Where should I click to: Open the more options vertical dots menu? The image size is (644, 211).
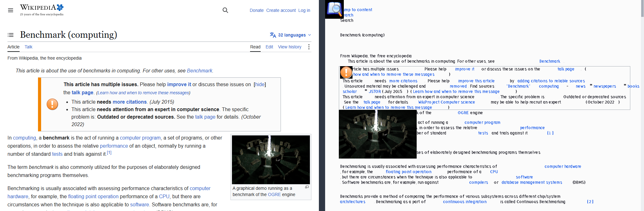[309, 47]
